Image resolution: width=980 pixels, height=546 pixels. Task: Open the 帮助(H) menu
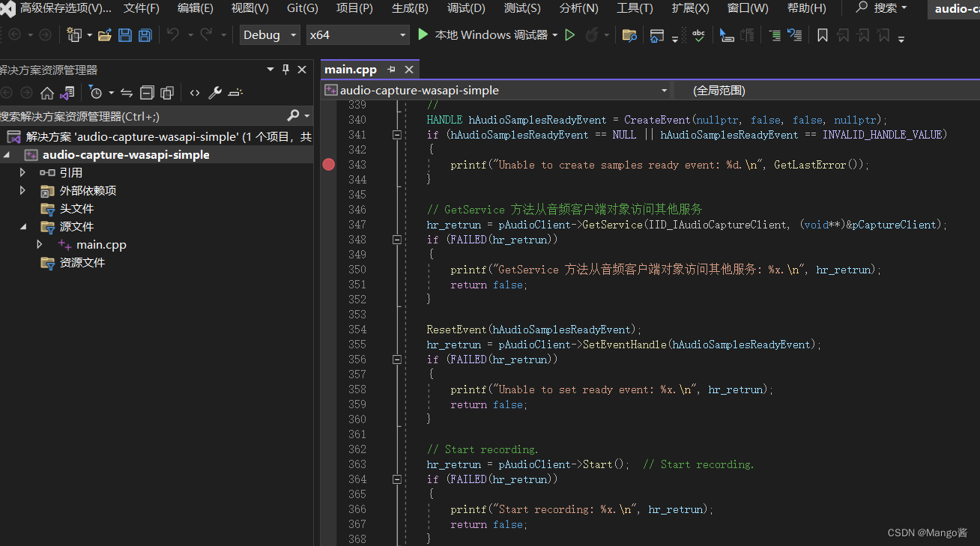tap(807, 8)
